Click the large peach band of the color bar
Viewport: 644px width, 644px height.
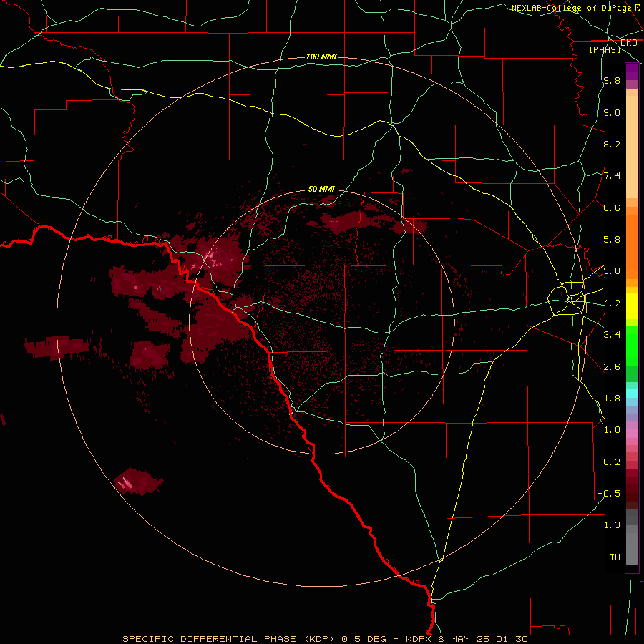point(632,147)
